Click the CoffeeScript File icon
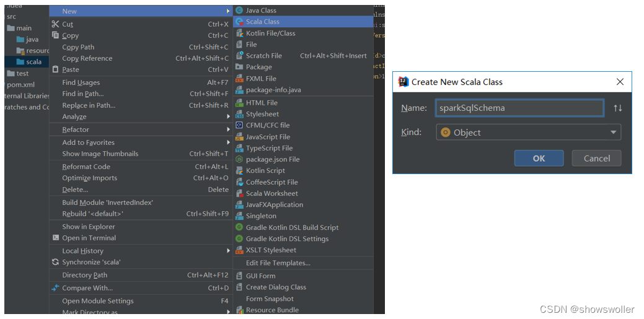Image resolution: width=644 pixels, height=319 pixels. click(x=239, y=182)
